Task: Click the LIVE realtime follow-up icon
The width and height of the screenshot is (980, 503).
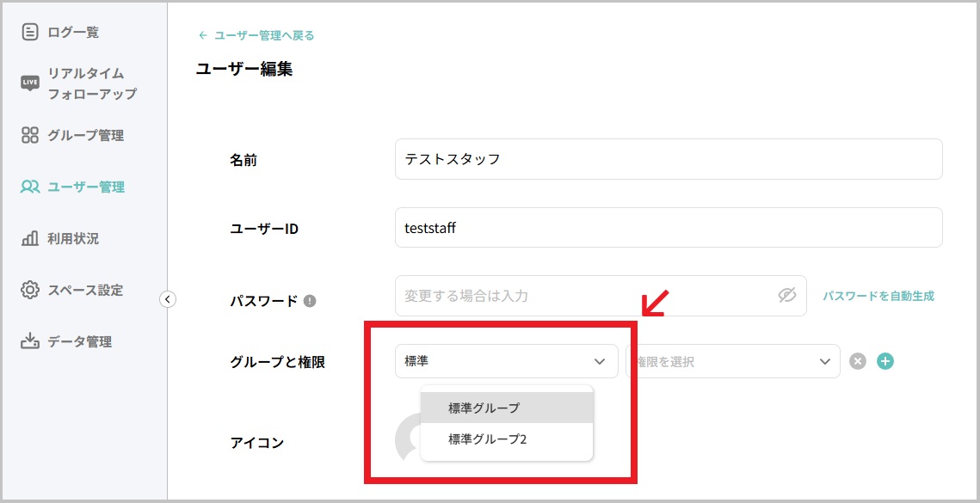Action: pos(30,83)
